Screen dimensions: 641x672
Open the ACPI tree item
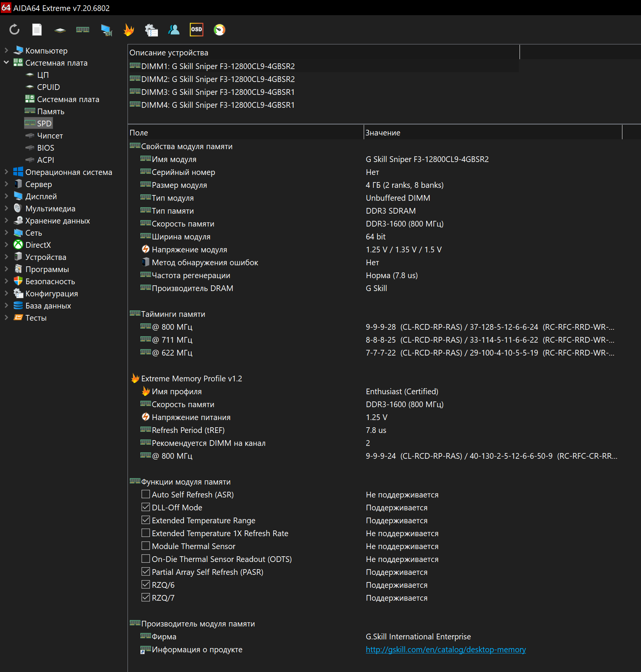point(46,160)
